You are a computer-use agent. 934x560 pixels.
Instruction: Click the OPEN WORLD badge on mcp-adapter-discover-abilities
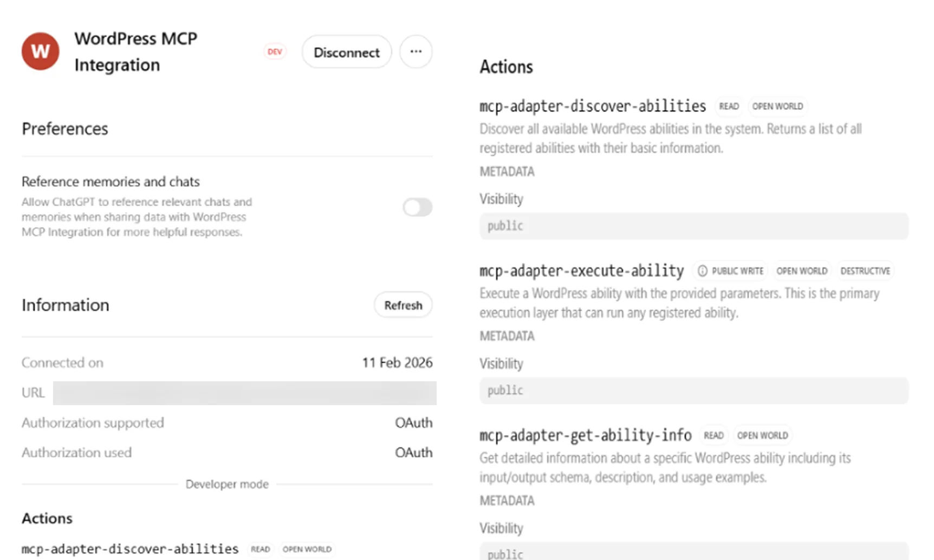click(778, 106)
